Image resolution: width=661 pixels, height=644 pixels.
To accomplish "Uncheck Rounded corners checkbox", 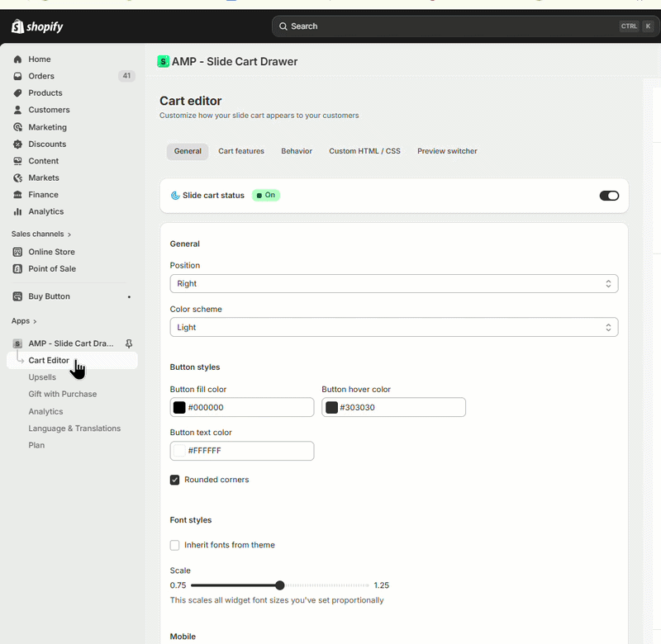I will tap(174, 480).
